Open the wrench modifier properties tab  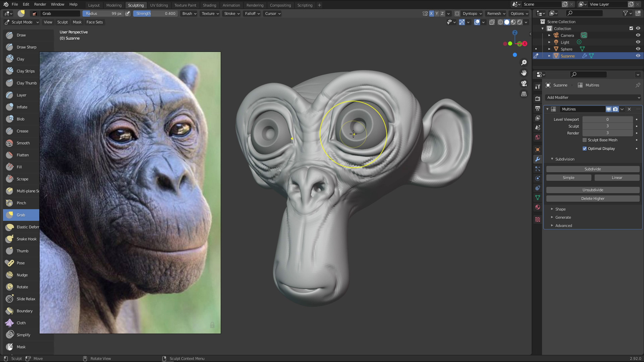(x=537, y=159)
